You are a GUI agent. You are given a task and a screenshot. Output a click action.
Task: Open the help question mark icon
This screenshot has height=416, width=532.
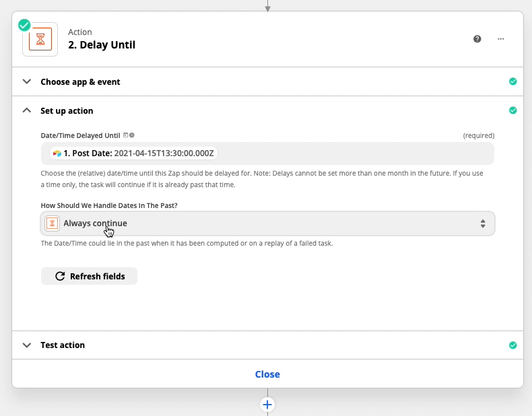click(477, 39)
